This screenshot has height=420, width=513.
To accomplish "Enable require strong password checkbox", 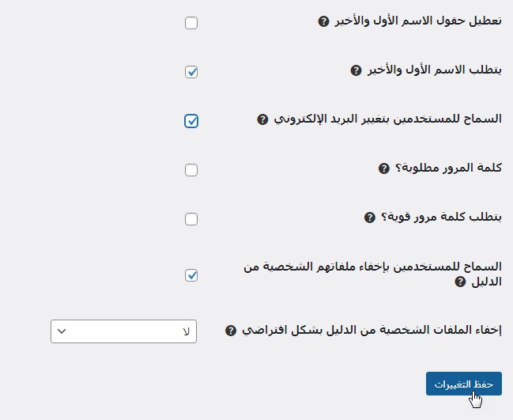I will (x=191, y=219).
